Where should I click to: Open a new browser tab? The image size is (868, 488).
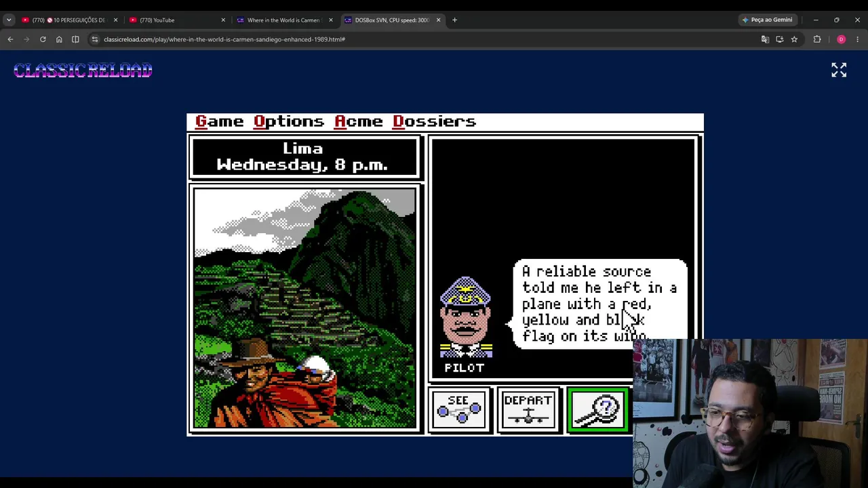click(x=454, y=20)
